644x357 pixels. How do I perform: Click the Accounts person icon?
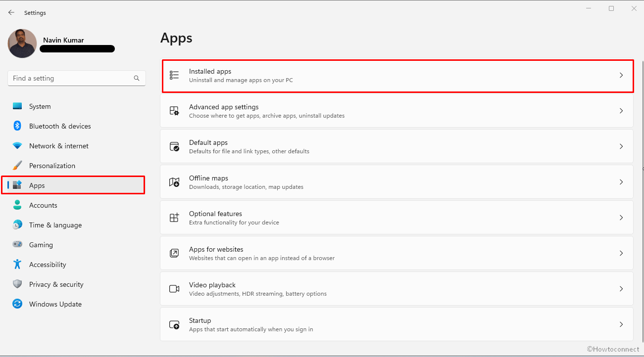point(17,205)
